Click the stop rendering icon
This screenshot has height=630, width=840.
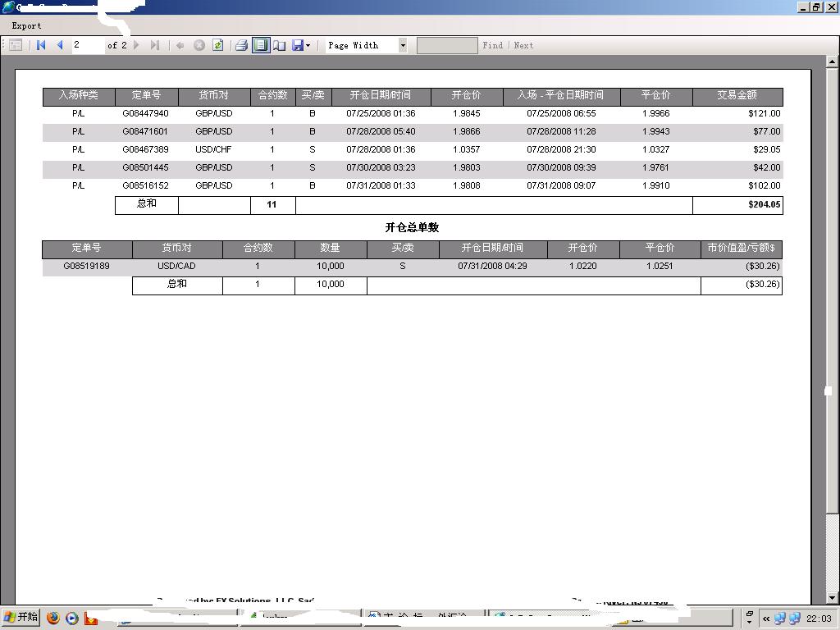(x=199, y=46)
